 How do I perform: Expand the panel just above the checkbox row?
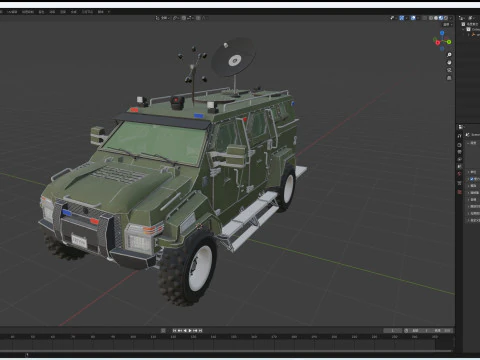[468, 172]
